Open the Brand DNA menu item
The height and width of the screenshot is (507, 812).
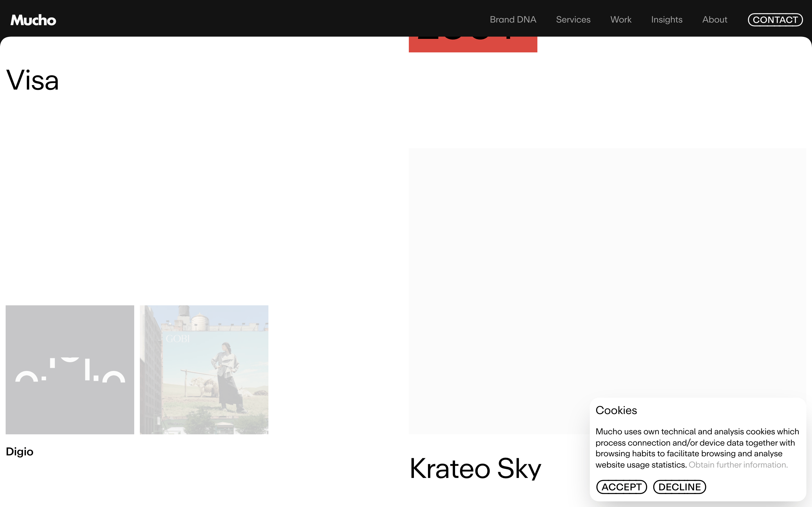pos(513,20)
